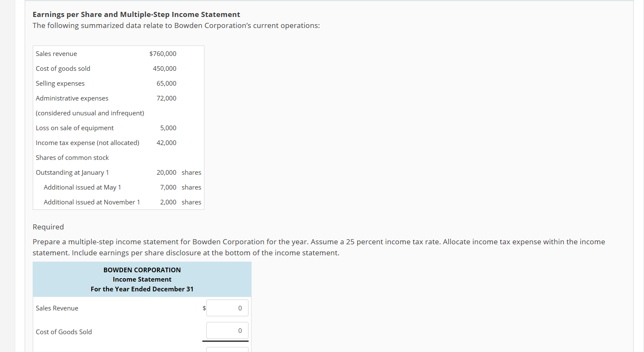Select the Earnings per Share heading
Image resolution: width=644 pixels, height=352 pixels.
pyautogui.click(x=136, y=14)
